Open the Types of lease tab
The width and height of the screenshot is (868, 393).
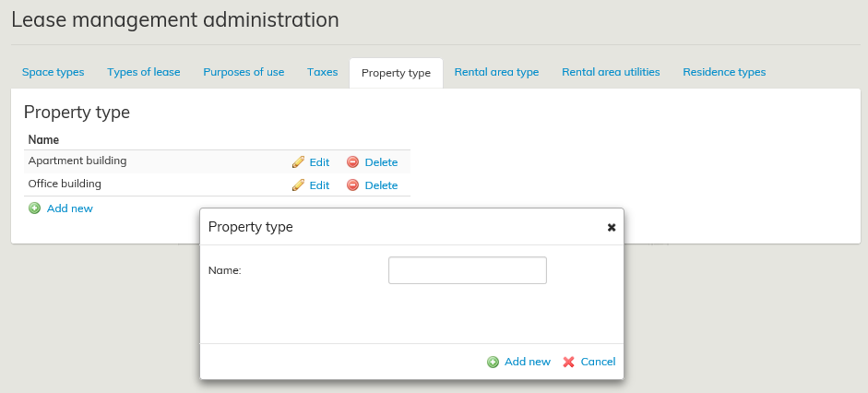[x=143, y=72]
